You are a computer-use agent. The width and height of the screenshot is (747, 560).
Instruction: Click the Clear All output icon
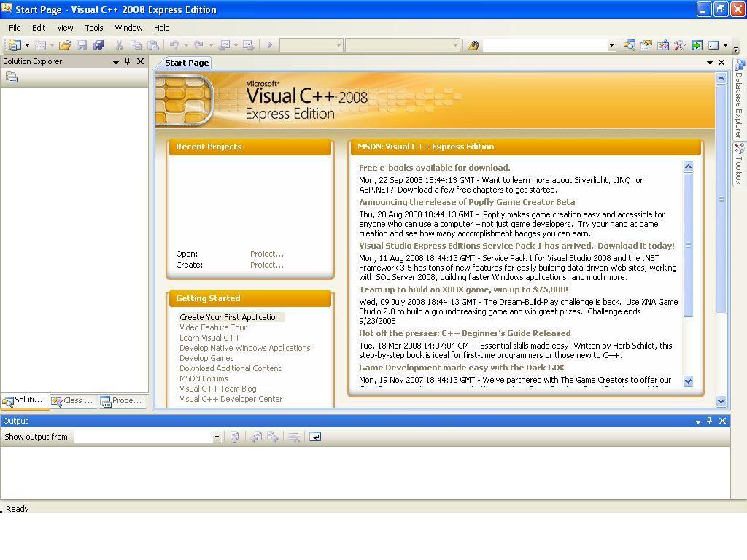[295, 437]
